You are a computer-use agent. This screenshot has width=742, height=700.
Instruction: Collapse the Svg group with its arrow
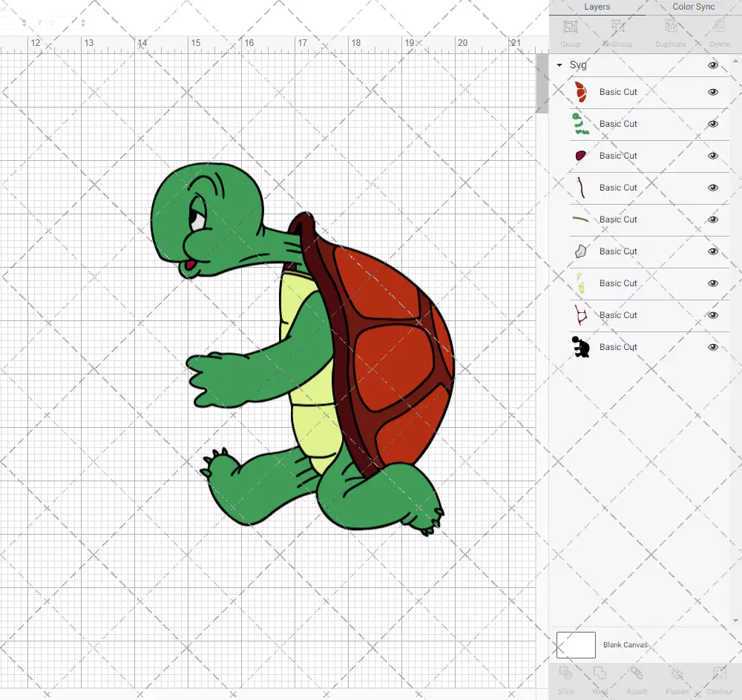tap(559, 65)
